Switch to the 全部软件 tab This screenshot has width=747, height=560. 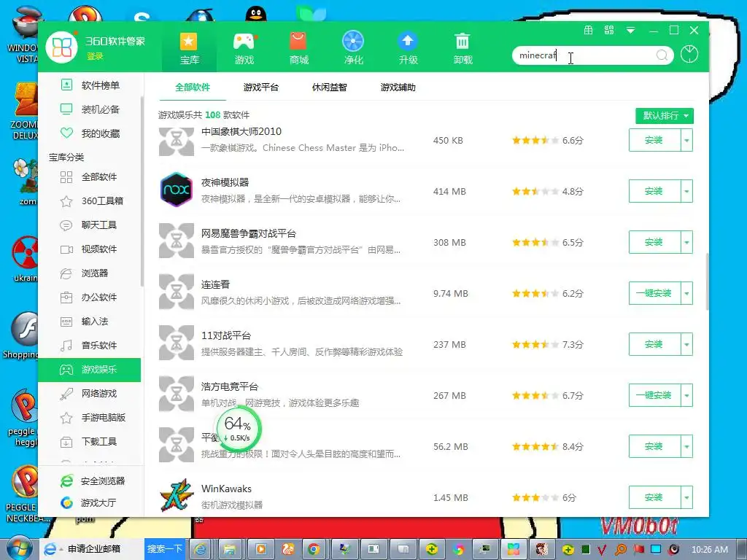(193, 87)
